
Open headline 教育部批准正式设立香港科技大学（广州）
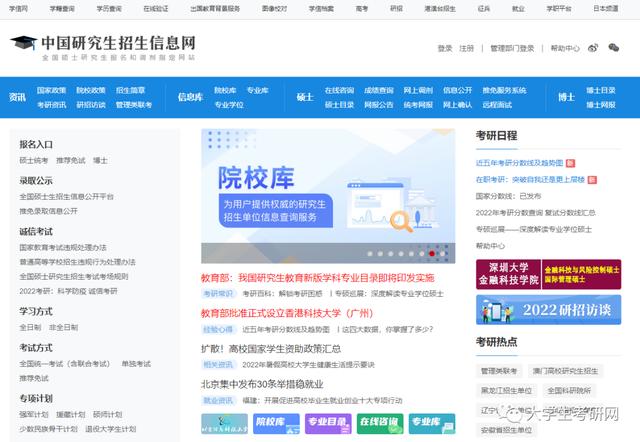287,313
